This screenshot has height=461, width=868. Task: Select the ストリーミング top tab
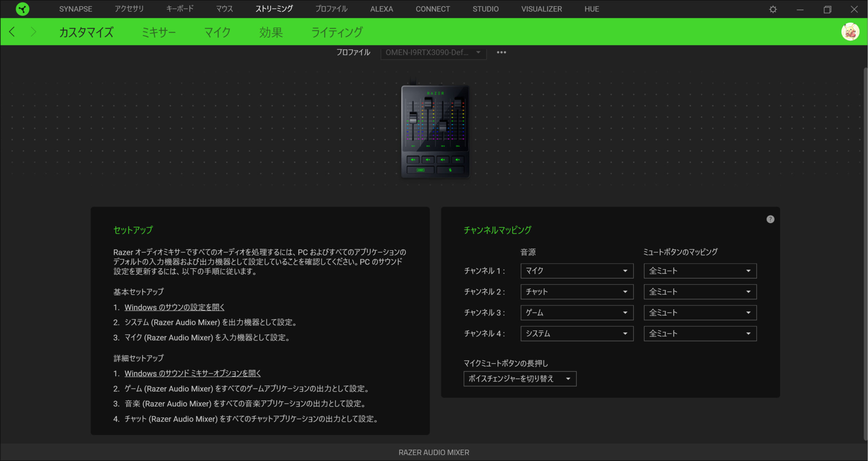tap(274, 9)
